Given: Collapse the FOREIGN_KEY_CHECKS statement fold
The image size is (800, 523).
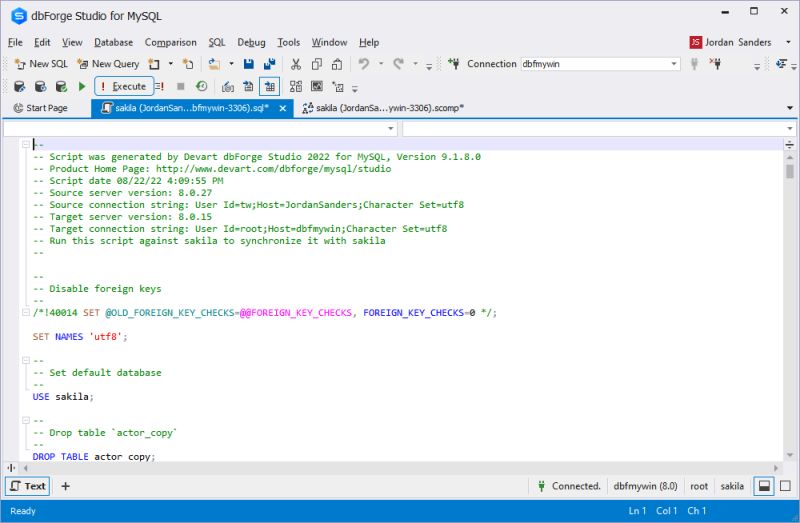Looking at the screenshot, I should coord(26,312).
